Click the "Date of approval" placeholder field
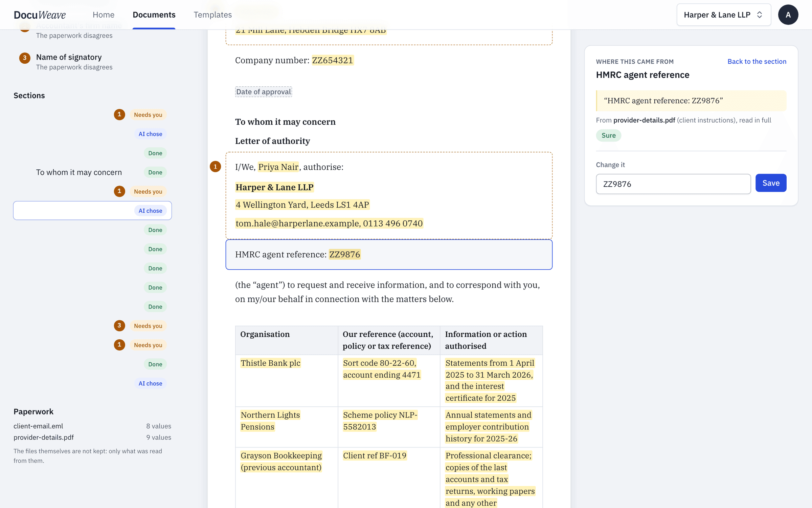The image size is (812, 508). 264,92
